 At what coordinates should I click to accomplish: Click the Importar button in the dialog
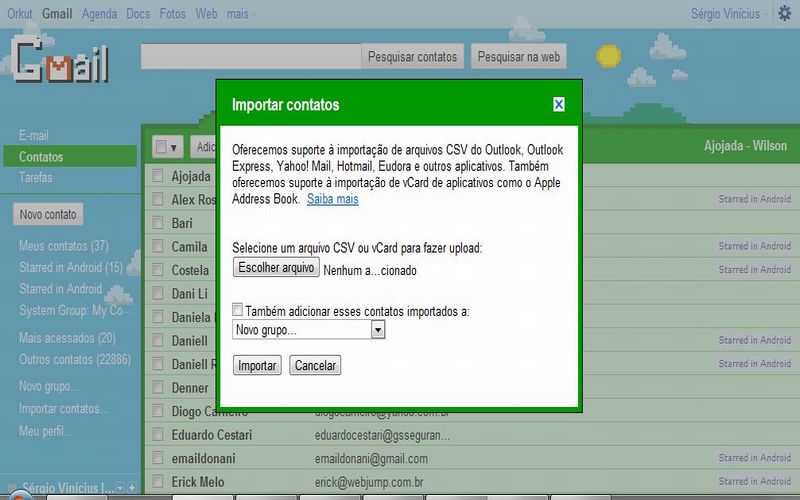[257, 365]
